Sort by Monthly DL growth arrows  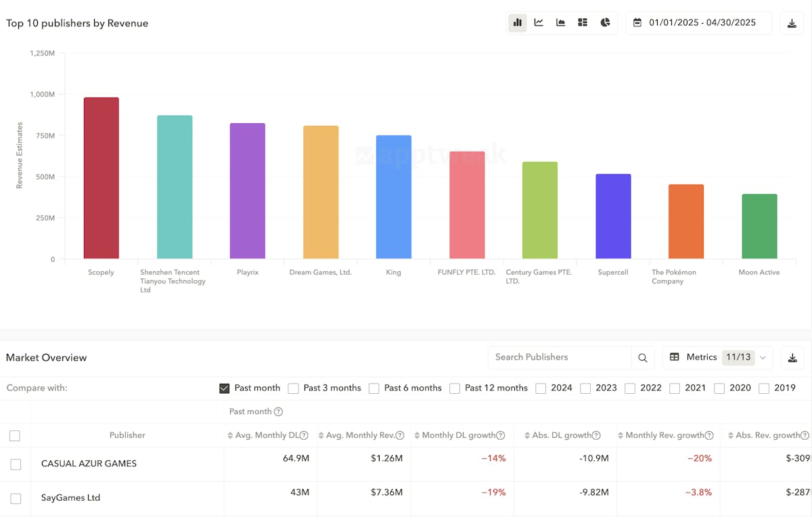tap(417, 436)
